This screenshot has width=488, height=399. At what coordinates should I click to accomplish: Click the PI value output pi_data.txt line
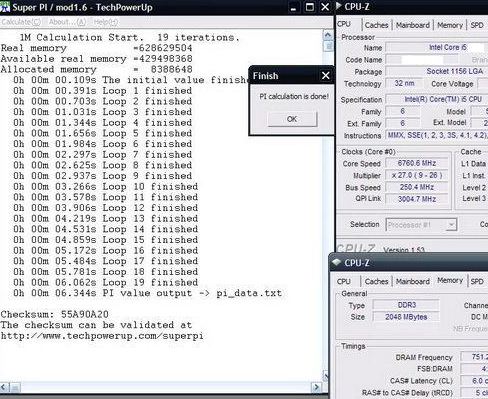coord(147,293)
